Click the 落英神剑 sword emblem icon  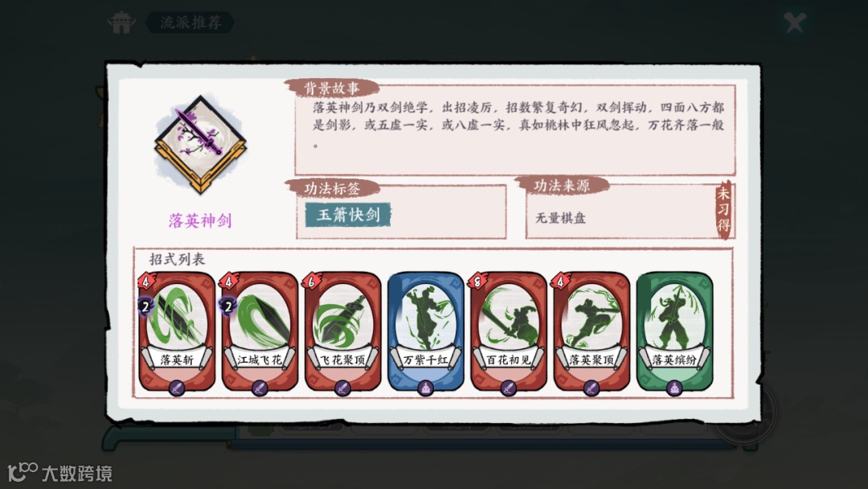pos(200,145)
